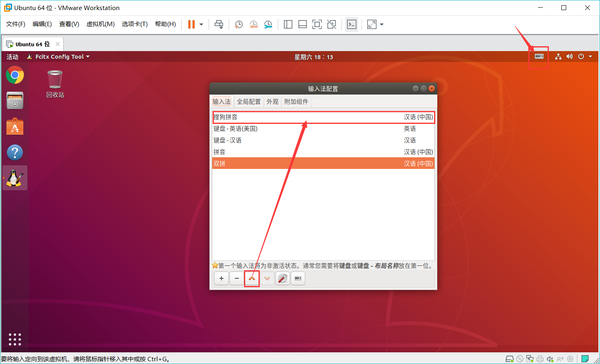Screen dimensions: 600x364
Task: Switch to the 全局配置 tab
Action: pos(248,102)
